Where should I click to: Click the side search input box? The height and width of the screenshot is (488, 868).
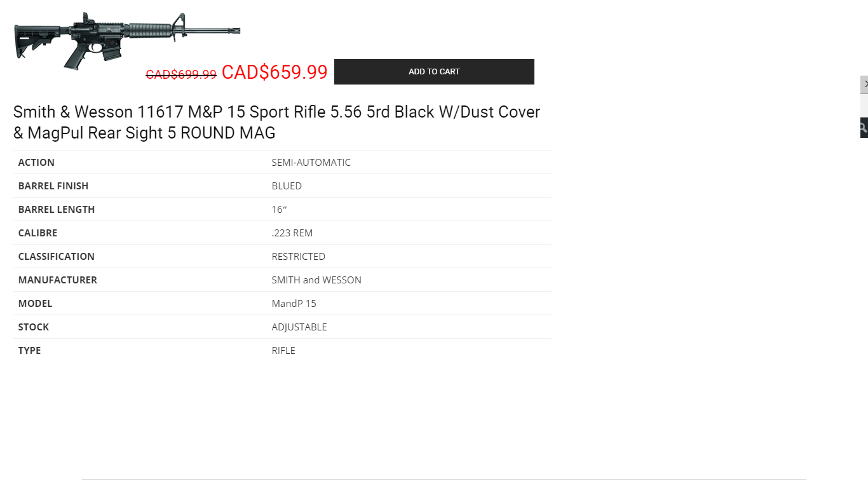point(864,105)
